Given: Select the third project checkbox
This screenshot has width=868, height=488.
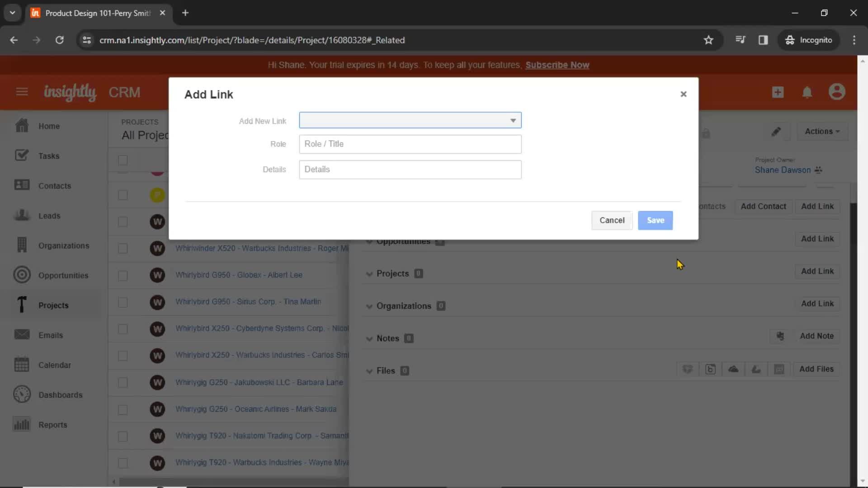Looking at the screenshot, I should [x=123, y=221].
